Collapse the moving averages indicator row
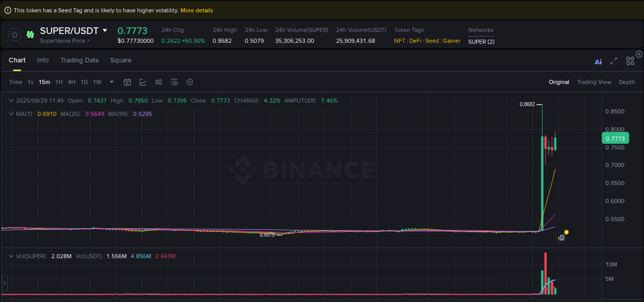Screen dimensions: 644x302 click(11, 114)
